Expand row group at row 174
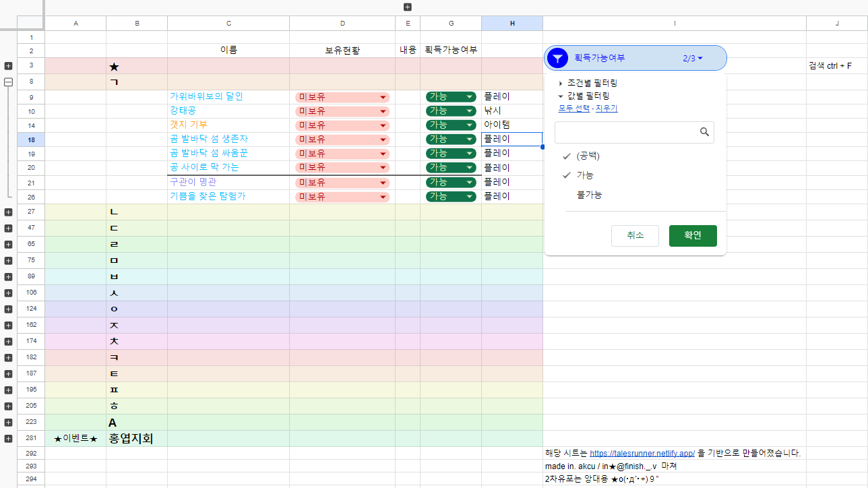 pos(9,341)
